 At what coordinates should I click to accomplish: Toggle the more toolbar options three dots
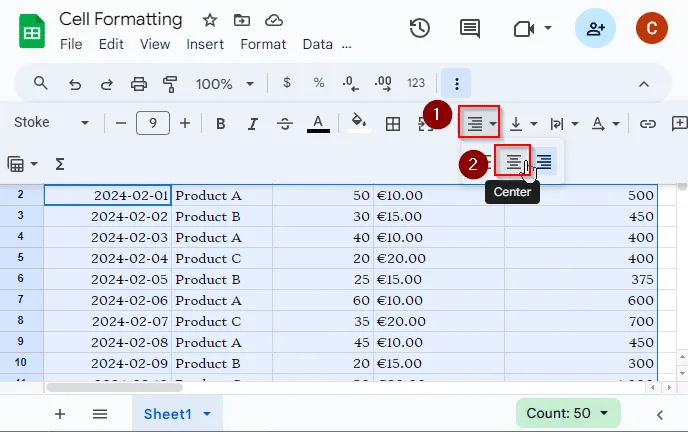pyautogui.click(x=456, y=83)
